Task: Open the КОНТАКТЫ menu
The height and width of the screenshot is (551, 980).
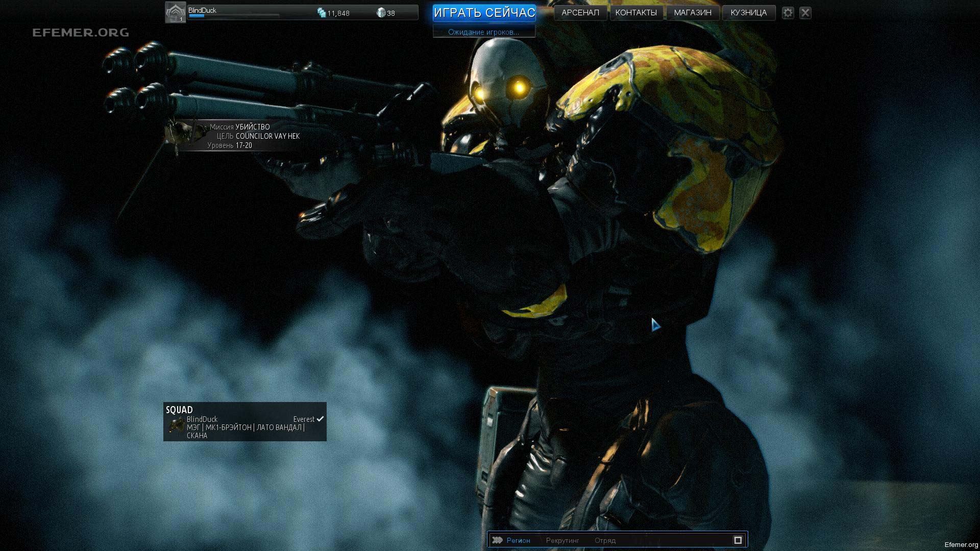Action: point(636,13)
